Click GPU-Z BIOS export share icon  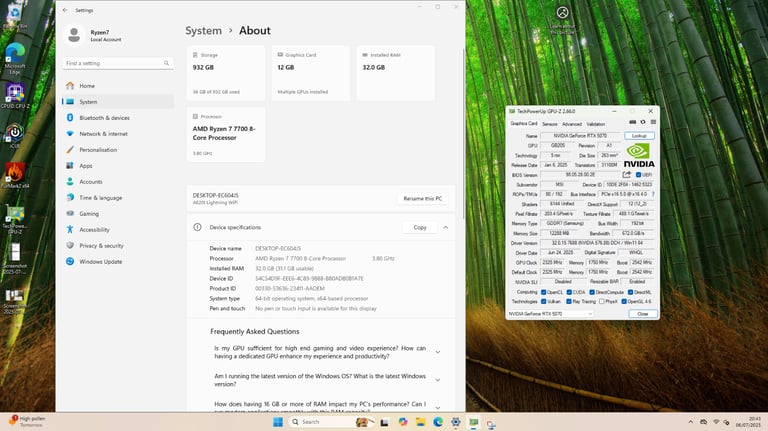626,174
